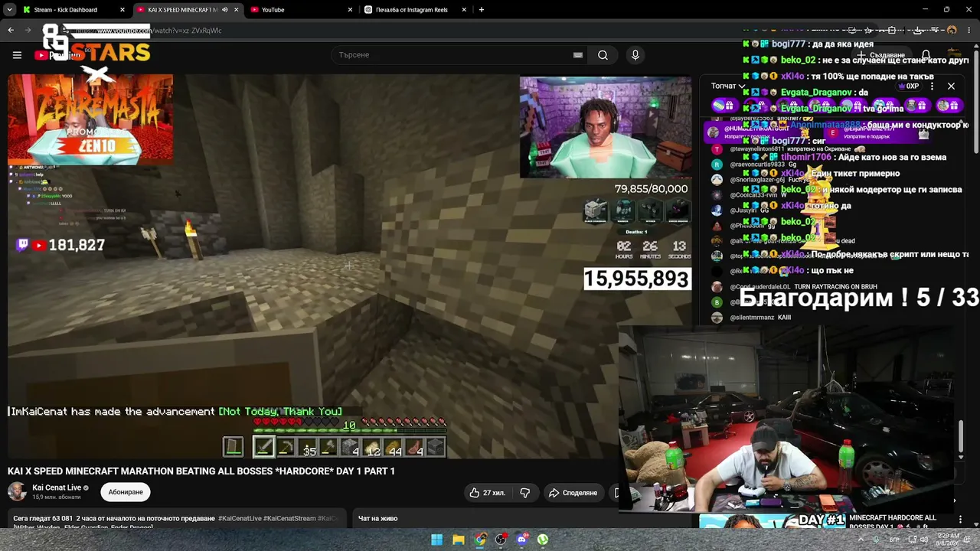Click the 0XP crown badge in chat
Image resolution: width=980 pixels, height=551 pixels.
tap(907, 86)
